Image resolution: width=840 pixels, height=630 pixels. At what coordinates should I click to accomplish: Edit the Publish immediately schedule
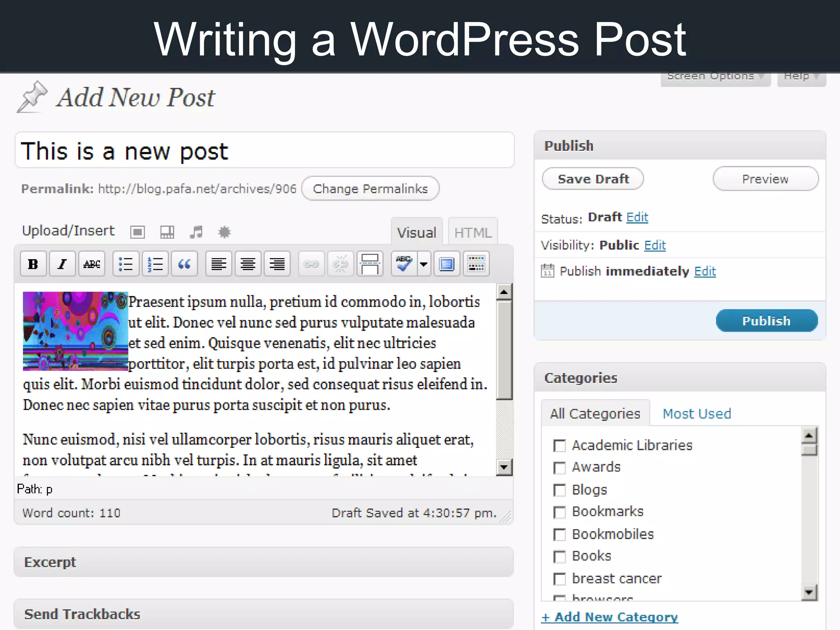[x=705, y=271]
